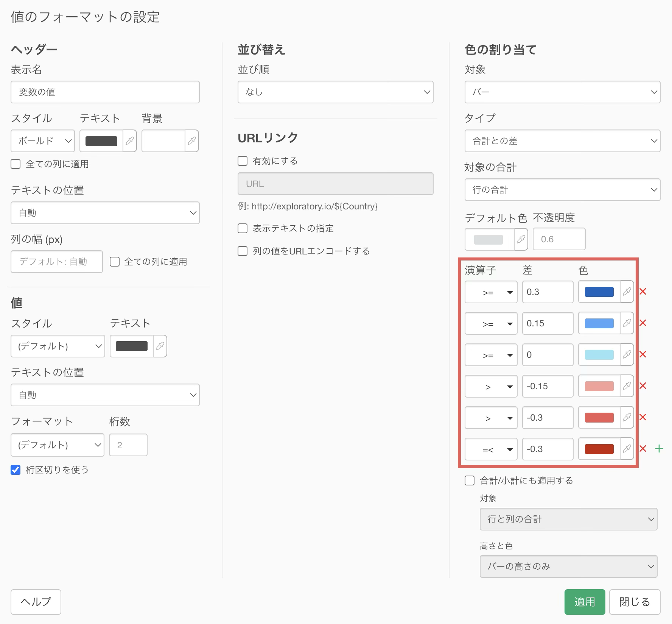Screen dimensions: 672x624
Task: Click eyedropper in the 0 rule row
Action: [627, 354]
